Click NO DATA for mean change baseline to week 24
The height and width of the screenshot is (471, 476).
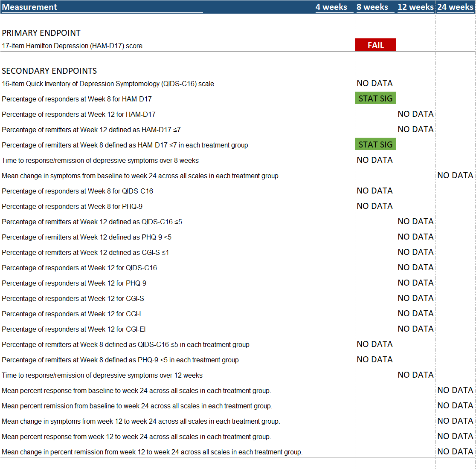click(x=456, y=176)
